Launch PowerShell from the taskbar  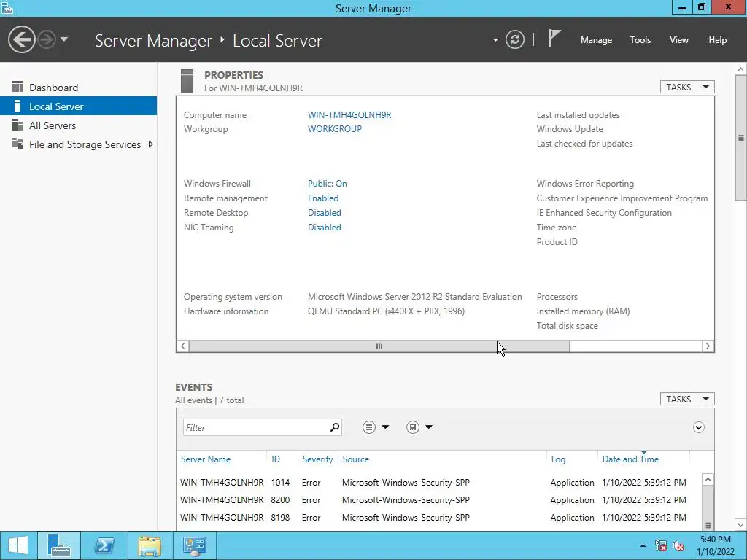coord(104,545)
